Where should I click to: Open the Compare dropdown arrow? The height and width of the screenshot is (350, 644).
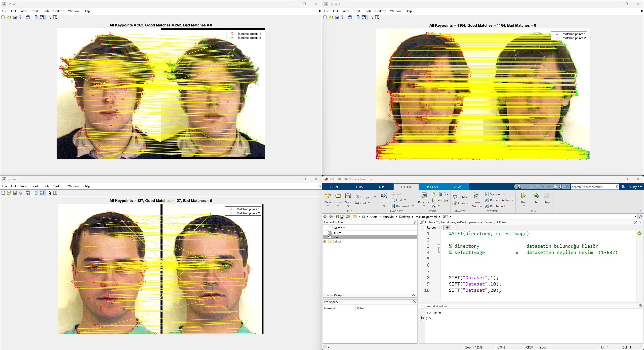point(375,197)
